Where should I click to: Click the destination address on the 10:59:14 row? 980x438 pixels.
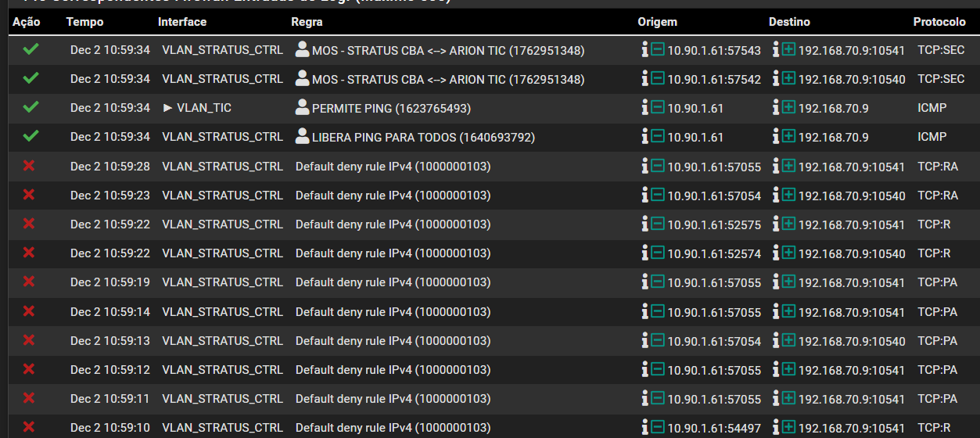click(851, 312)
